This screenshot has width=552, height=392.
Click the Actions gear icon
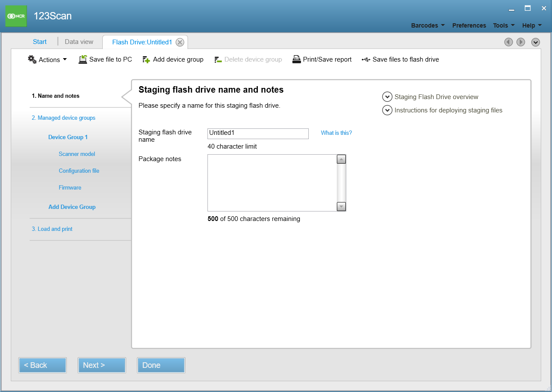pyautogui.click(x=32, y=59)
